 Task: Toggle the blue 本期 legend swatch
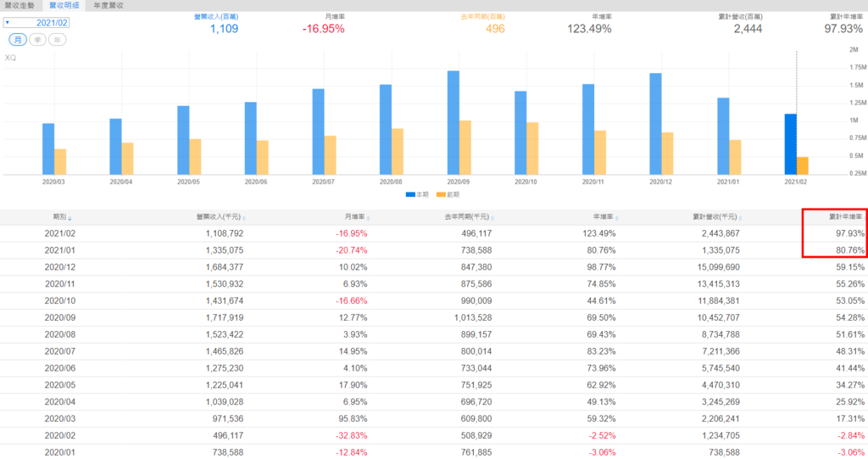pos(410,194)
